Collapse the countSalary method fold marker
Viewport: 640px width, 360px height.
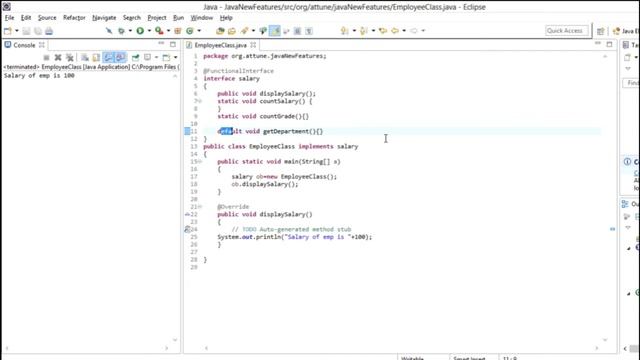200,101
